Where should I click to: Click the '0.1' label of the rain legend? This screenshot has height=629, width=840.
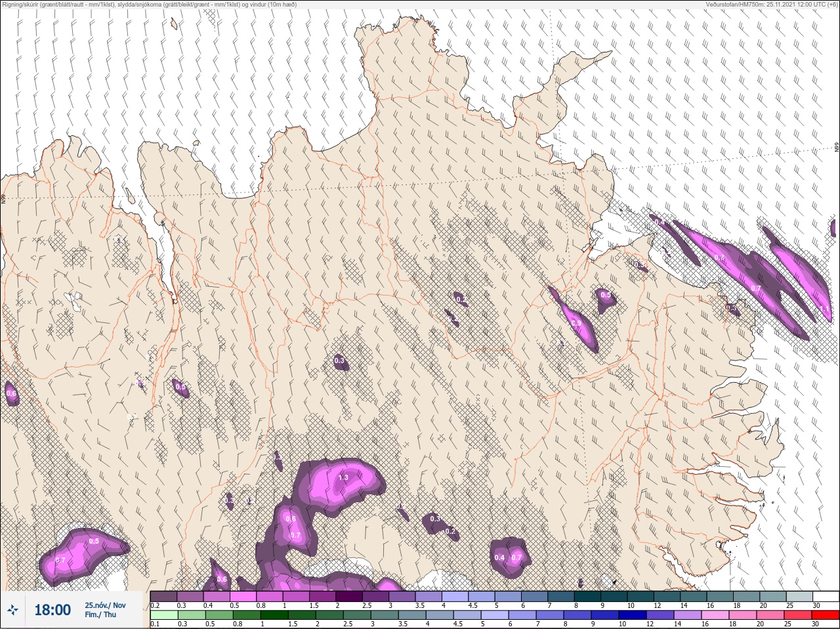coord(155,624)
